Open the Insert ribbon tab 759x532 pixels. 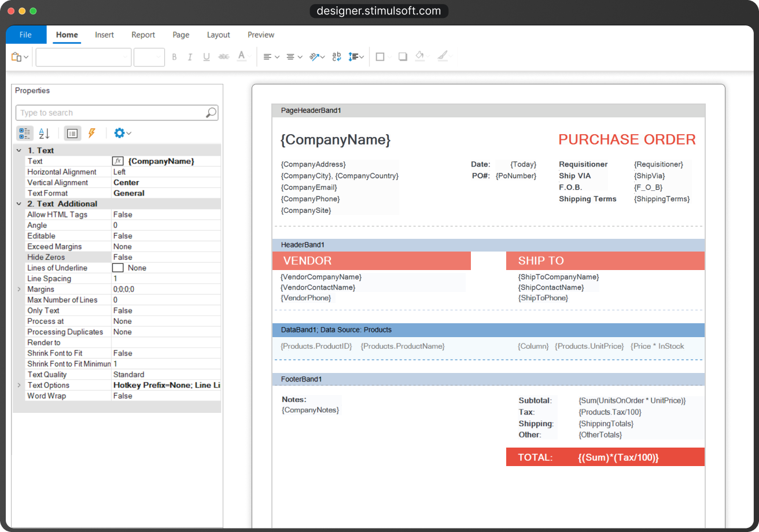tap(105, 35)
